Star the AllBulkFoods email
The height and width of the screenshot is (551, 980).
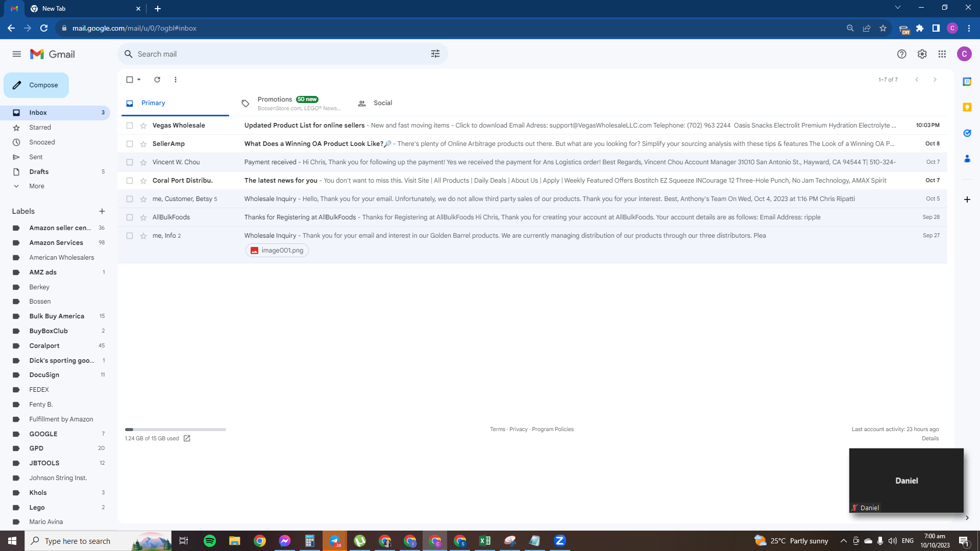point(143,217)
